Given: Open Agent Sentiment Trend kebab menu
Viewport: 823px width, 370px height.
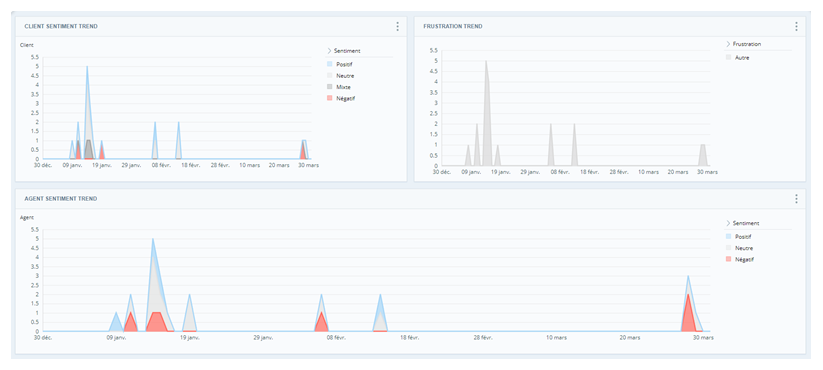Looking at the screenshot, I should pos(796,199).
